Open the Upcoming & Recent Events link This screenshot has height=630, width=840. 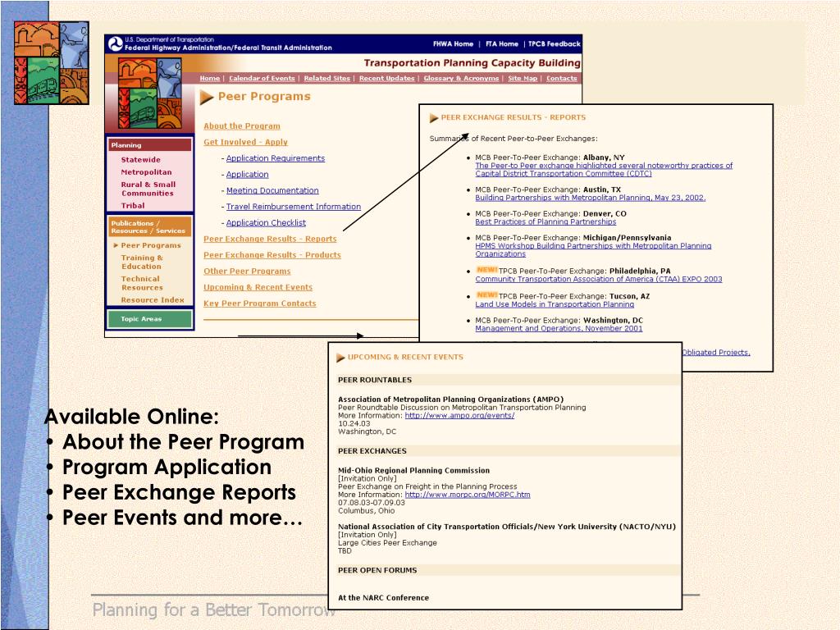[258, 287]
